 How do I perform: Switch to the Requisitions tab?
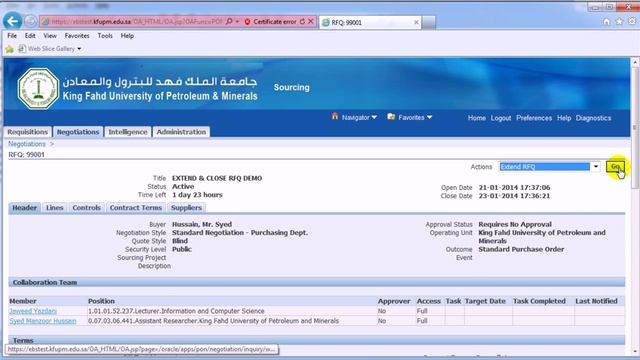(28, 132)
